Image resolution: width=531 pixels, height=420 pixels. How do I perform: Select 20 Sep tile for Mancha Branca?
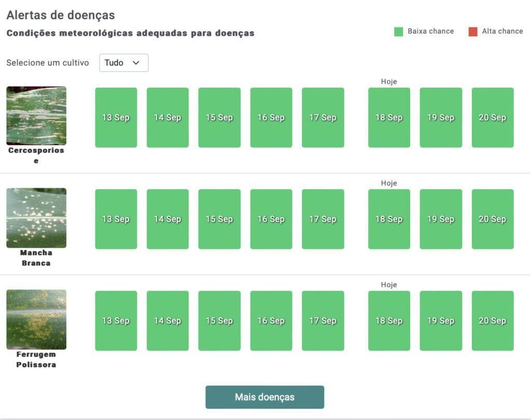click(x=492, y=219)
